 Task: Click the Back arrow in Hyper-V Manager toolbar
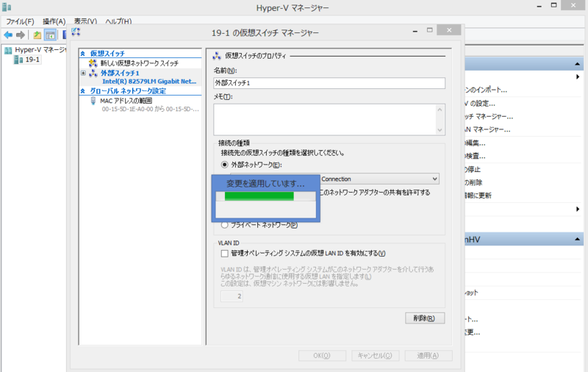8,35
